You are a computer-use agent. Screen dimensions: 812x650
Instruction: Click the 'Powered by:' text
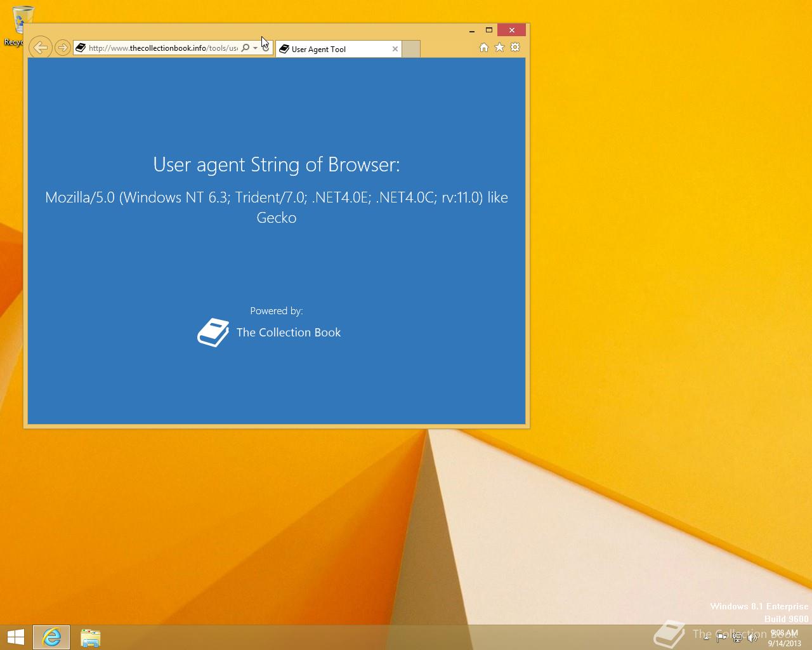point(277,311)
